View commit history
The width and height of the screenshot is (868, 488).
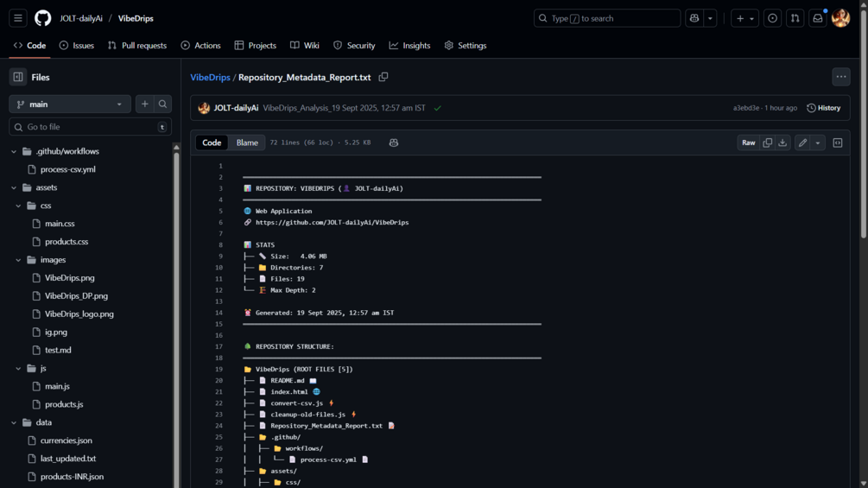(824, 108)
